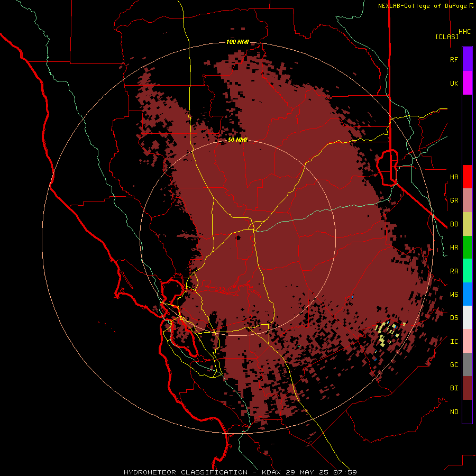
Task: Click the 'DS' legend label
Action: coord(454,318)
